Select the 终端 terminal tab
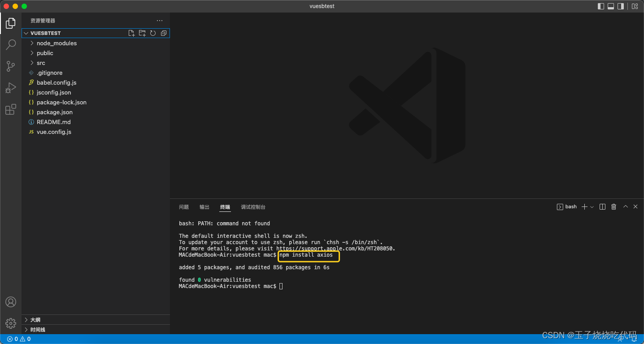This screenshot has width=644, height=344. tap(225, 207)
